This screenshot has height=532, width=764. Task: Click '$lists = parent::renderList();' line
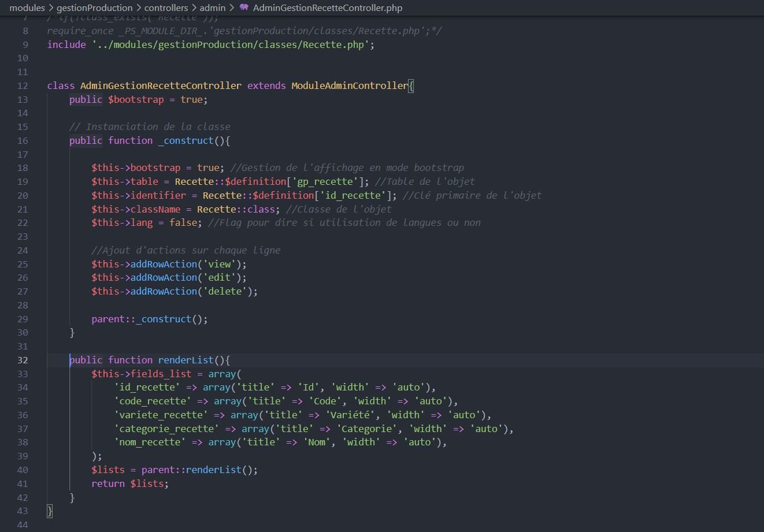pos(175,470)
